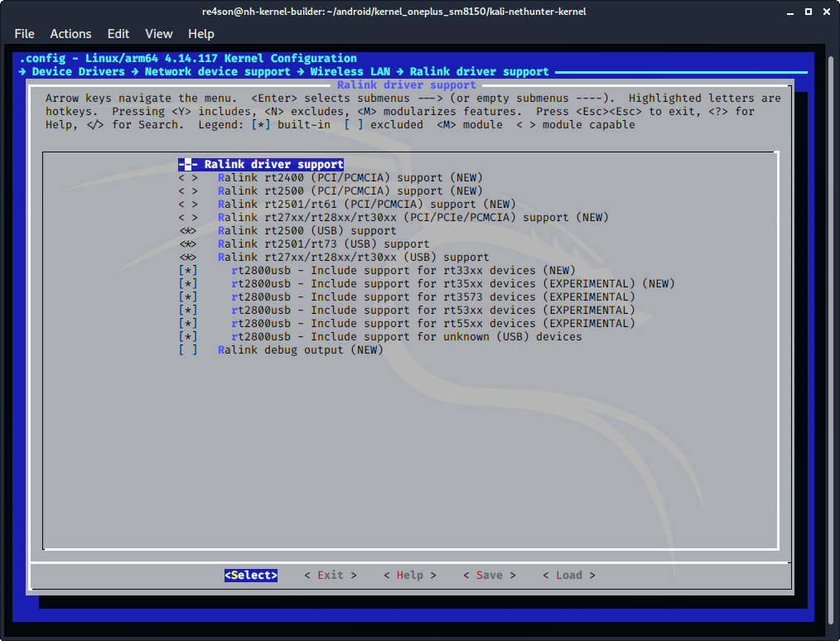This screenshot has height=641, width=840.
Task: Select the Ralink rt27xx/rt28xx/rt30xx (USB) support entry
Action: 353,258
